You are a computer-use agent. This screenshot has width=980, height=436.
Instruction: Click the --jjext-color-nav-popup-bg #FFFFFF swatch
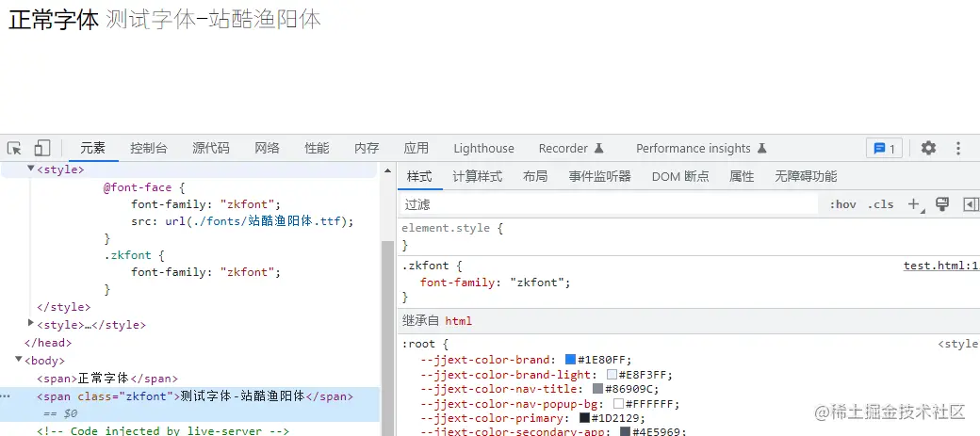coord(618,404)
